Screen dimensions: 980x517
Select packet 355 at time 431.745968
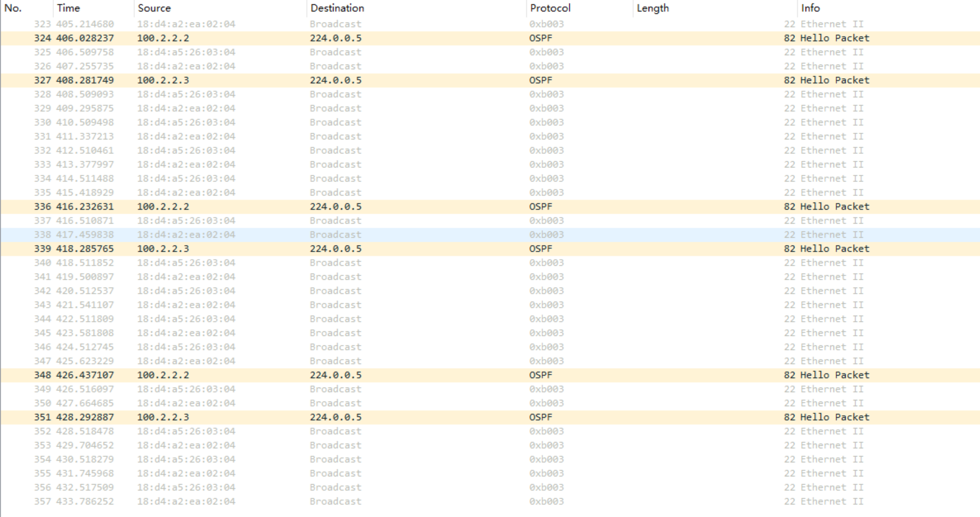(490, 474)
